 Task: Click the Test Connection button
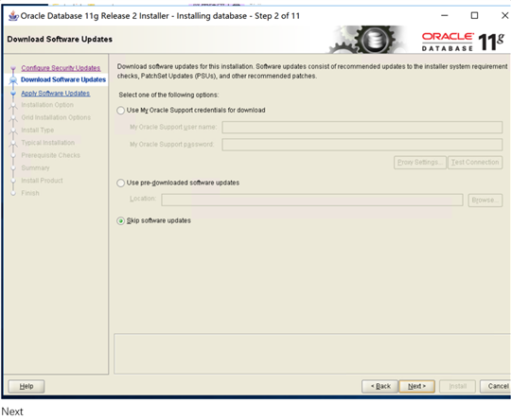click(x=475, y=163)
